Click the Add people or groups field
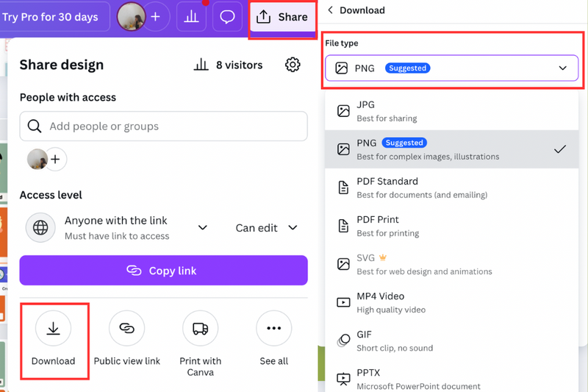The width and height of the screenshot is (588, 392). coord(163,126)
